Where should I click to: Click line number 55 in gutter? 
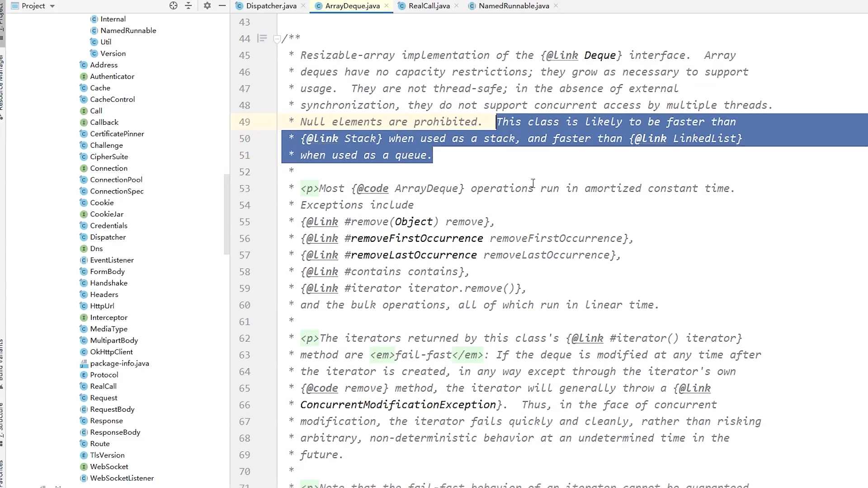coord(245,222)
